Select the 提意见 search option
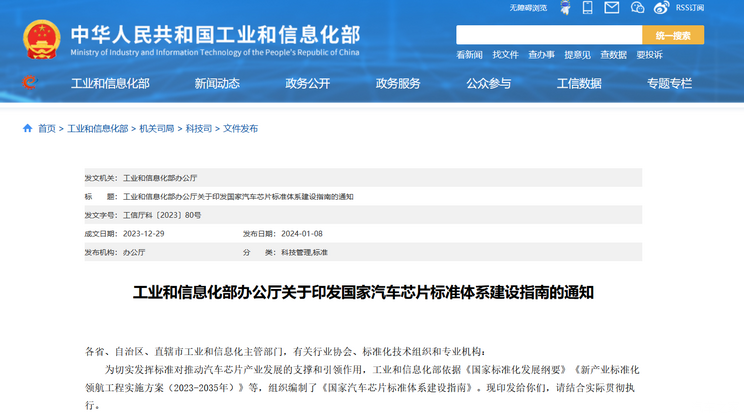The width and height of the screenshot is (744, 418). pyautogui.click(x=577, y=55)
